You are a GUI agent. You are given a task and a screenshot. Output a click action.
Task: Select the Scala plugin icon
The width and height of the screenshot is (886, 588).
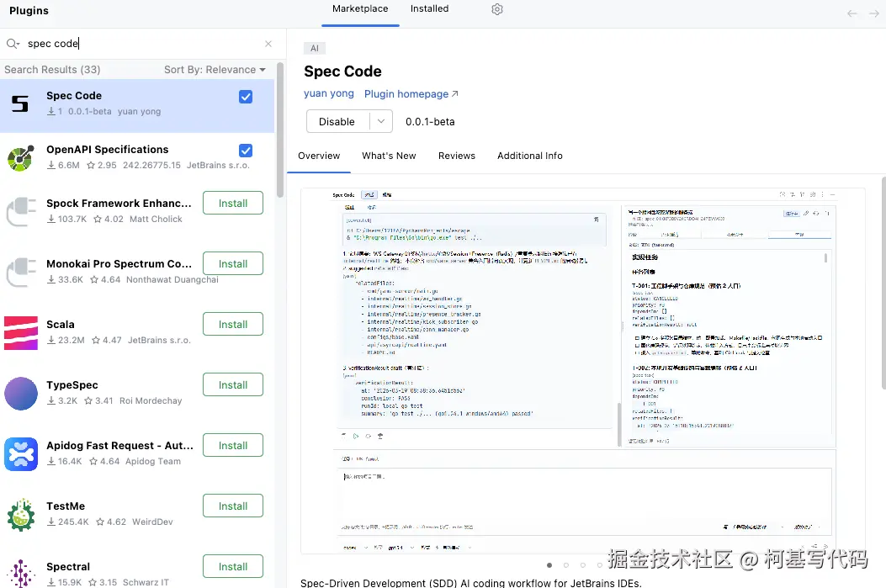(21, 333)
